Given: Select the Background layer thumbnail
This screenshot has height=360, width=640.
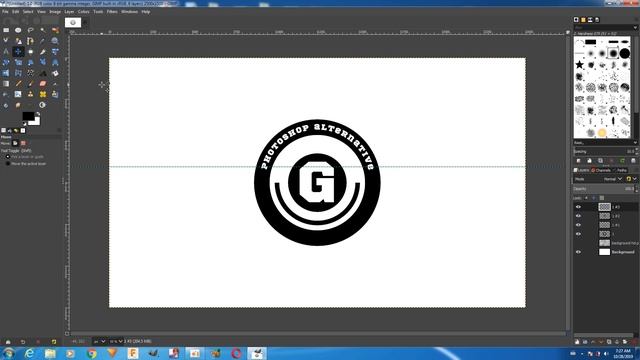Looking at the screenshot, I should tap(604, 252).
